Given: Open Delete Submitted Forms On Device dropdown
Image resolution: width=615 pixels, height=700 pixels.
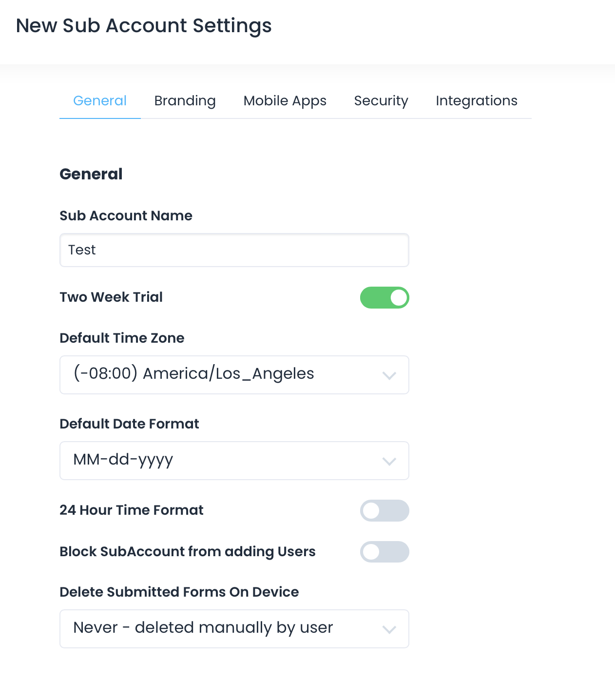Looking at the screenshot, I should 234,629.
